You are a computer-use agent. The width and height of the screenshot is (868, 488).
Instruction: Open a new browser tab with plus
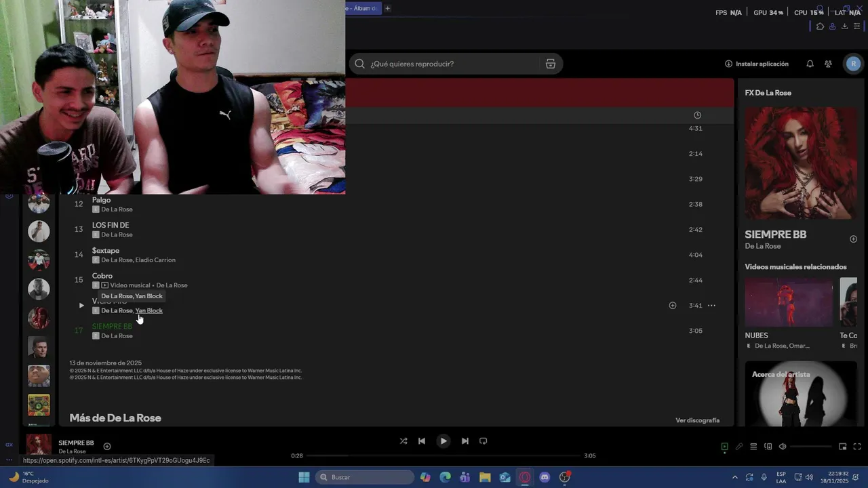coord(387,8)
